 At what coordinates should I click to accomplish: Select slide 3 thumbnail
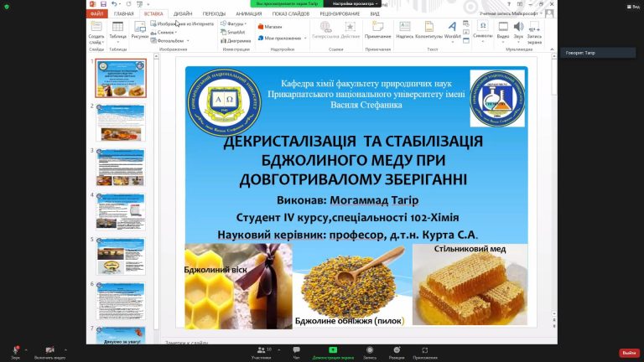point(121,167)
